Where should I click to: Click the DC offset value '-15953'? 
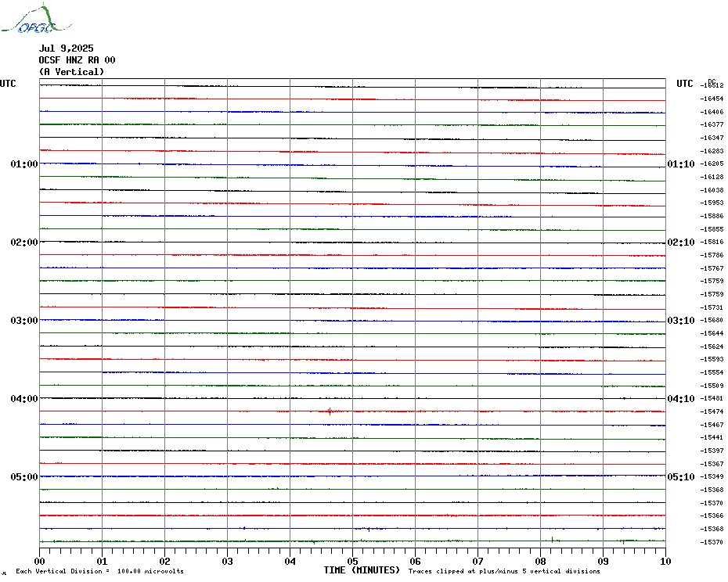(712, 203)
